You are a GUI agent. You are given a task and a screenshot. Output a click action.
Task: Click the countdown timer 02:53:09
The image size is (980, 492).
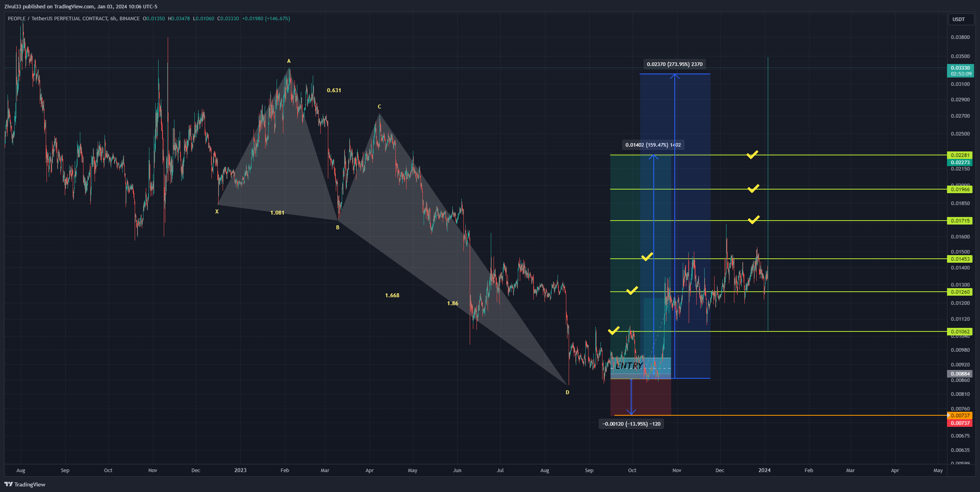pos(960,74)
